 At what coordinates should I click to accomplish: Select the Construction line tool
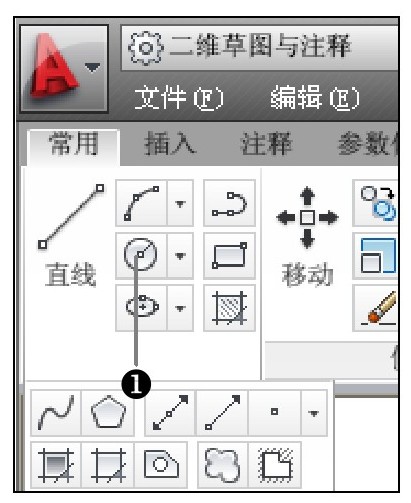(x=170, y=413)
